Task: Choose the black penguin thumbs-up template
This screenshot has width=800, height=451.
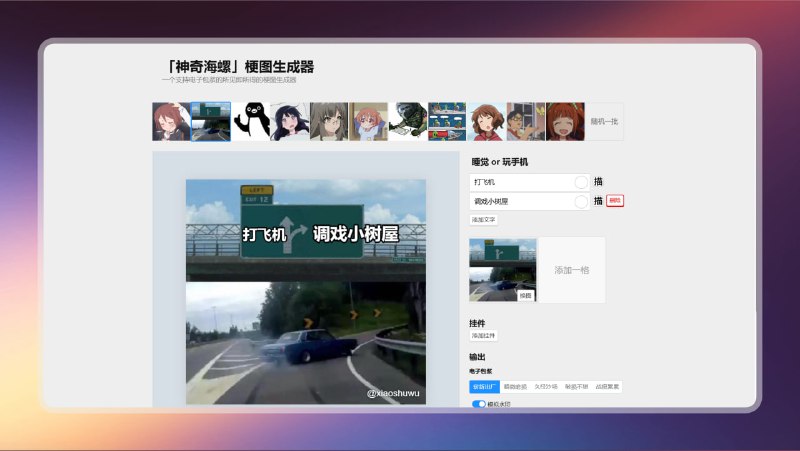Action: point(251,121)
